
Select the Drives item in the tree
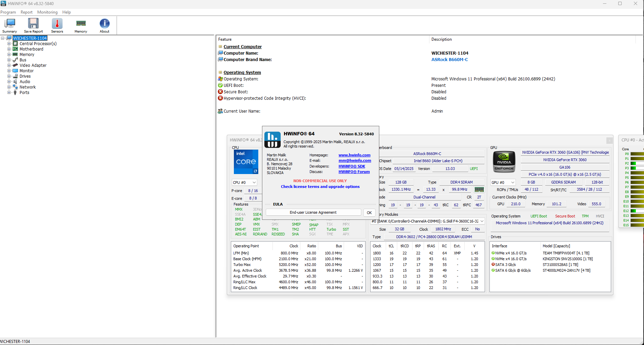[25, 76]
